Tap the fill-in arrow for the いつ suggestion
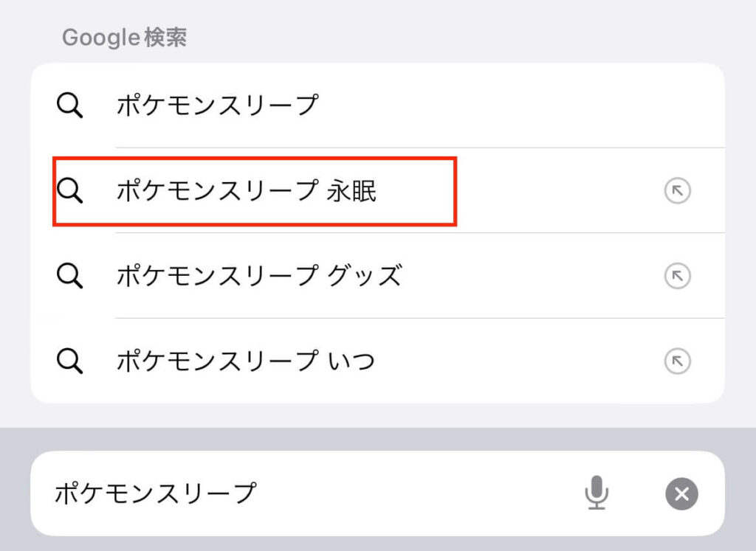Viewport: 756px width, 551px height. pos(677,361)
